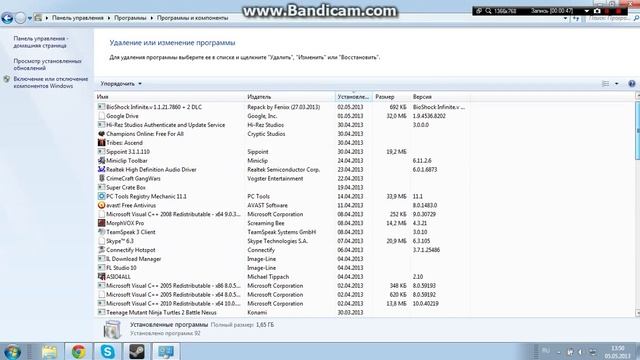This screenshot has width=640, height=360.
Task: Click Программы breadcrumb in address bar
Action: tap(130, 18)
